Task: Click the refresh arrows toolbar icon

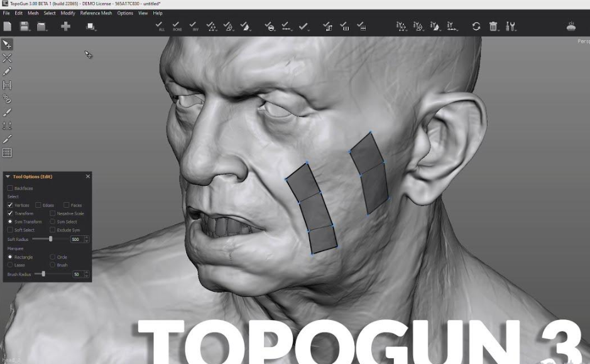Action: 476,26
